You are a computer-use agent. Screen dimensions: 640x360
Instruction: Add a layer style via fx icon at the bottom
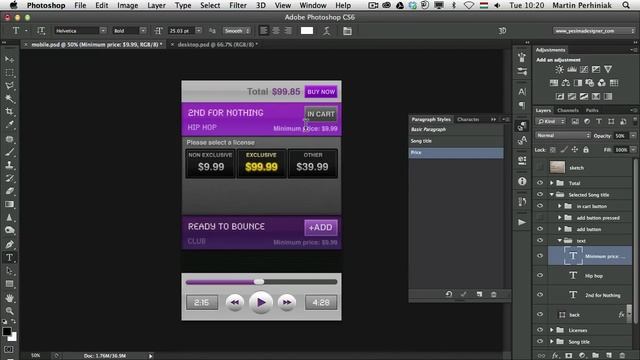pyautogui.click(x=556, y=356)
